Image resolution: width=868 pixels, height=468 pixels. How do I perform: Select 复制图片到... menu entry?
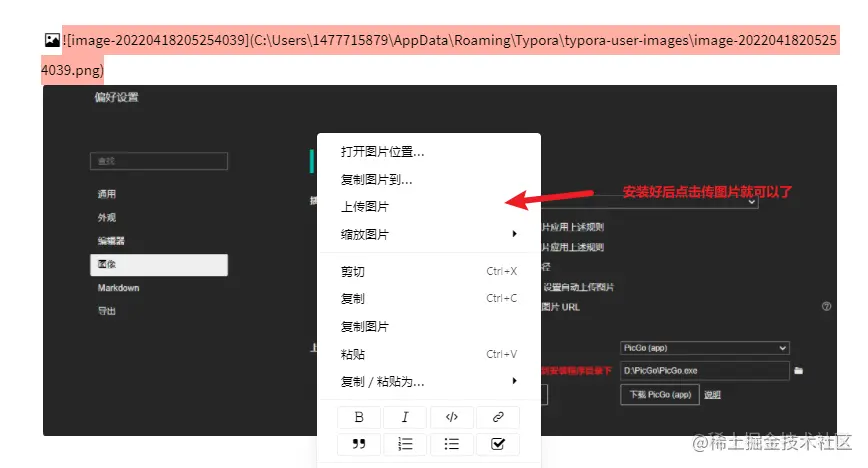(x=429, y=179)
